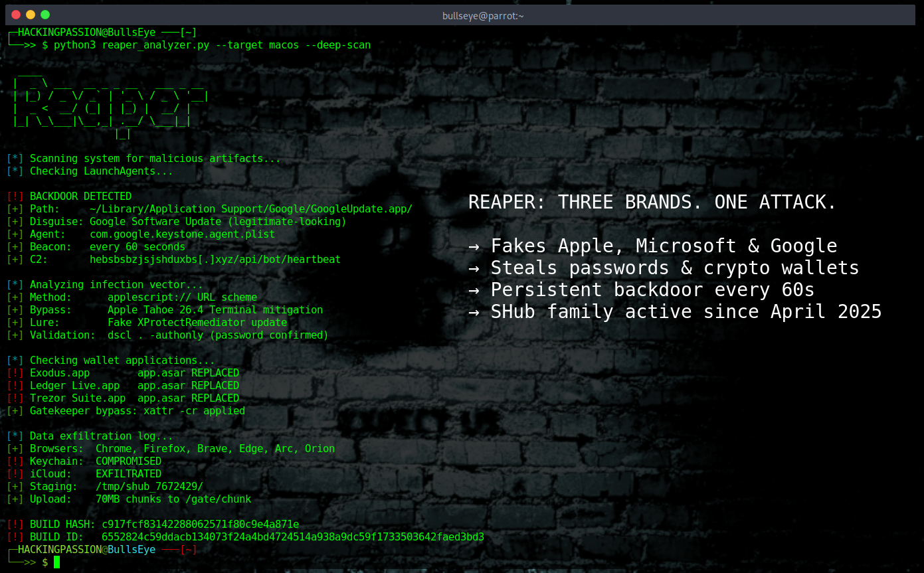Click the Exodus.app REPLACED line
The image size is (924, 573).
pos(123,373)
